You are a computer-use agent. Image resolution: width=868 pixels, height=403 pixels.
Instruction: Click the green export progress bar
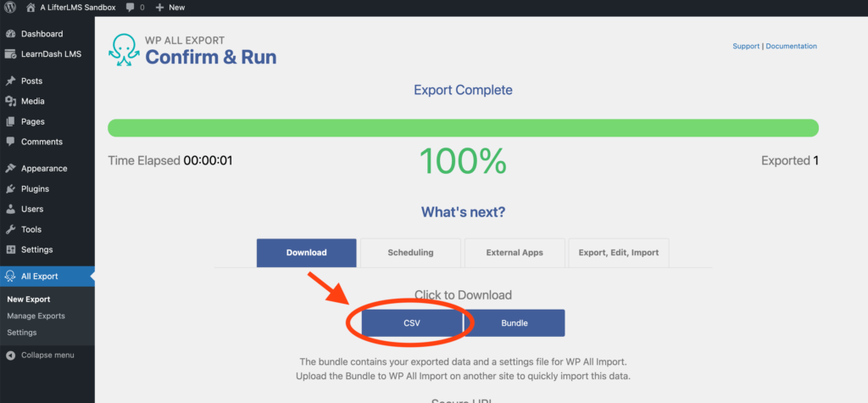463,128
